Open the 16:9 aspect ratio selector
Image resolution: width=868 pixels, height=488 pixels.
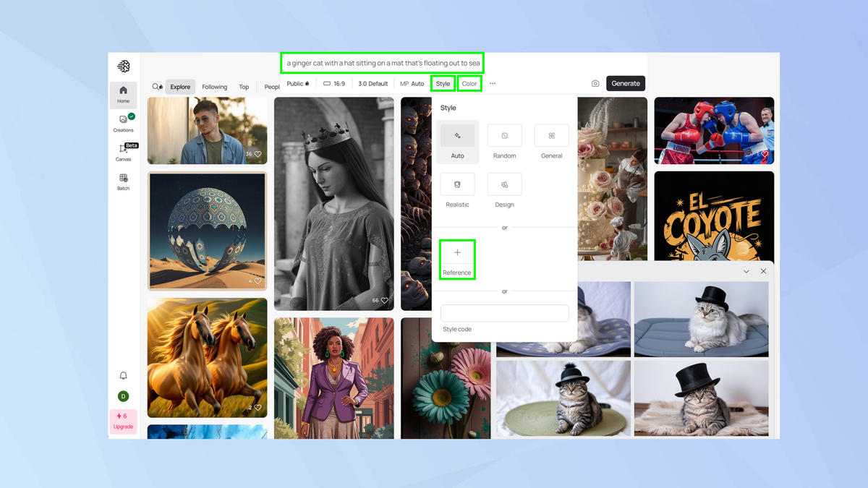click(x=334, y=83)
